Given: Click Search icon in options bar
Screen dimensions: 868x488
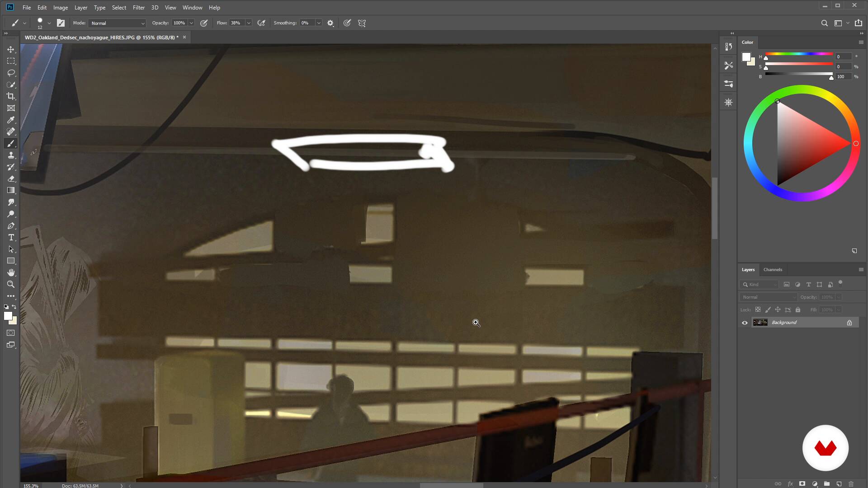Looking at the screenshot, I should click(x=824, y=23).
